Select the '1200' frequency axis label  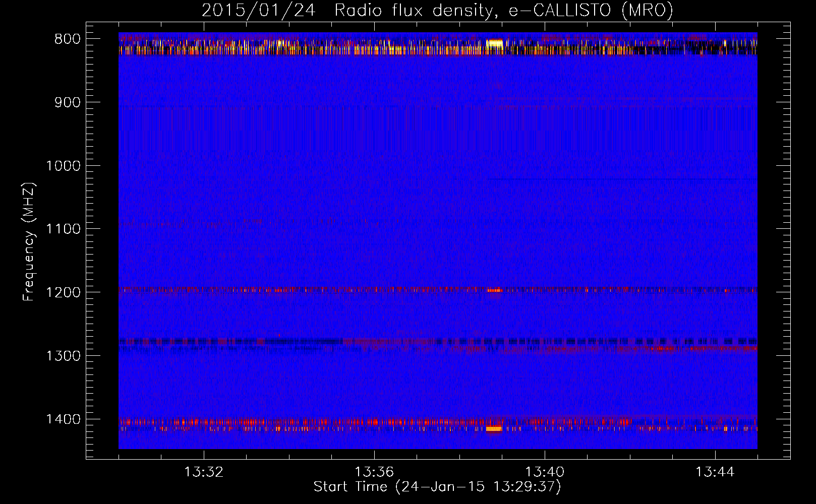coord(63,293)
